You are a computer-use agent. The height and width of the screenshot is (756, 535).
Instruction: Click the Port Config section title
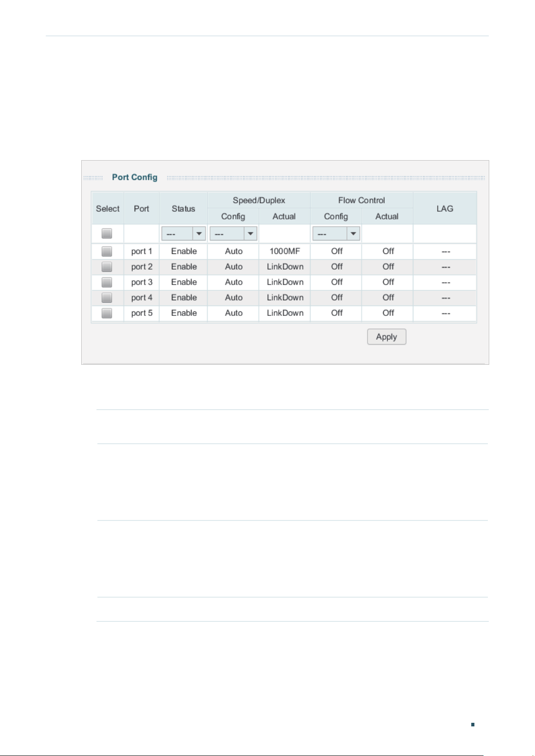pyautogui.click(x=135, y=177)
